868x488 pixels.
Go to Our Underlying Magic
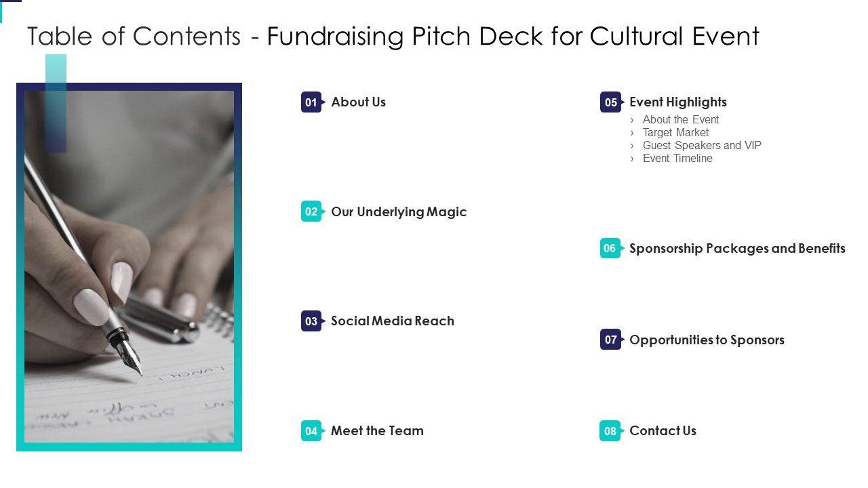[399, 211]
